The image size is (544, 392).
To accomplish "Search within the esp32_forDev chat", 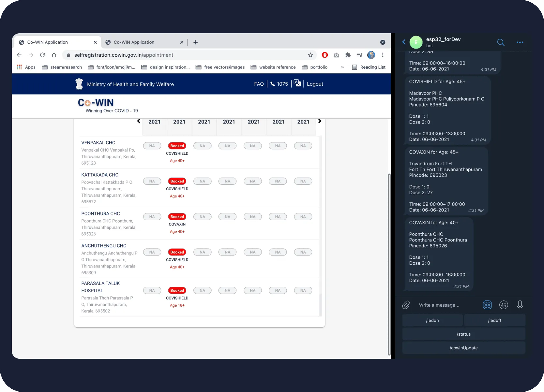I will (x=501, y=42).
